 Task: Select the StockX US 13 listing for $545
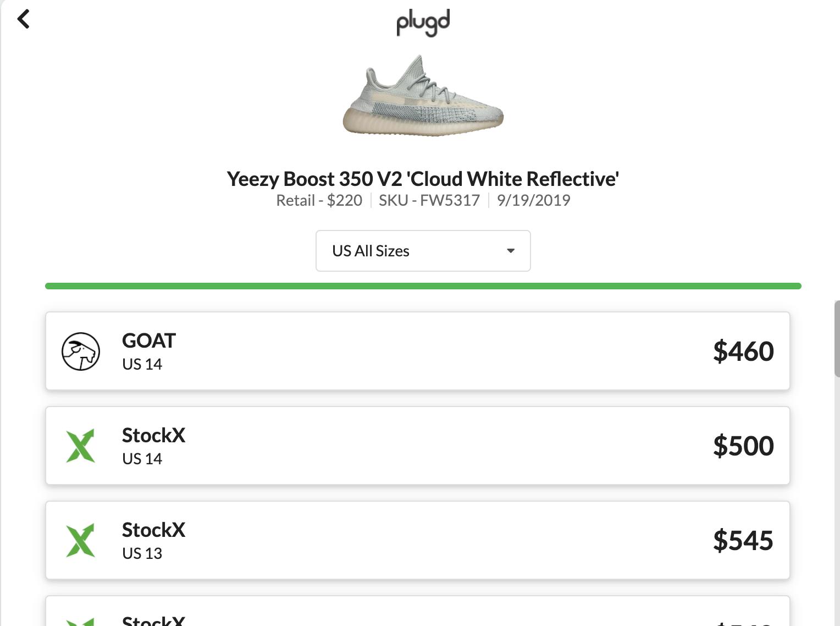[418, 540]
